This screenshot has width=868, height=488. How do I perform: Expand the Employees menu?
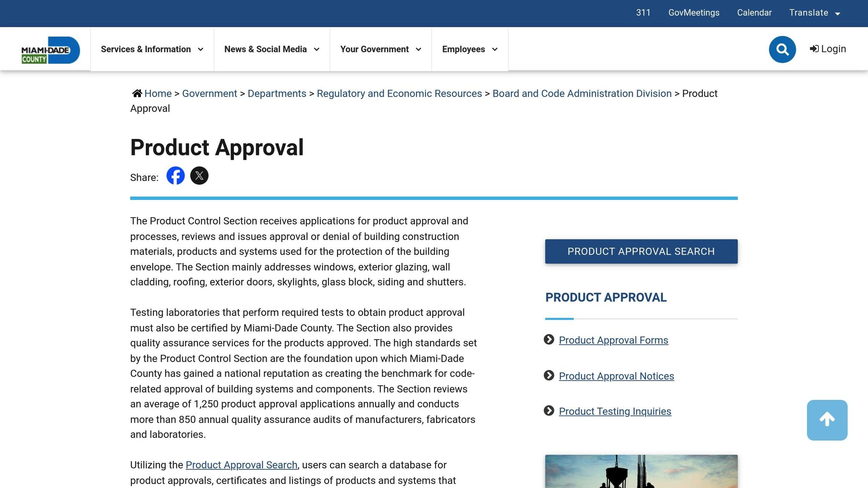[x=469, y=50]
